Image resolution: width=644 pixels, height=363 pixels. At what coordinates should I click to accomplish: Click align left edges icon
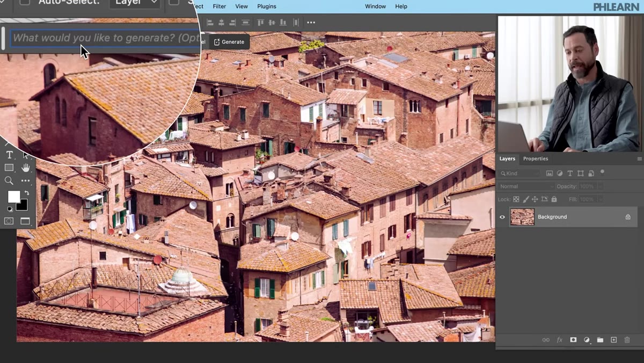[210, 23]
